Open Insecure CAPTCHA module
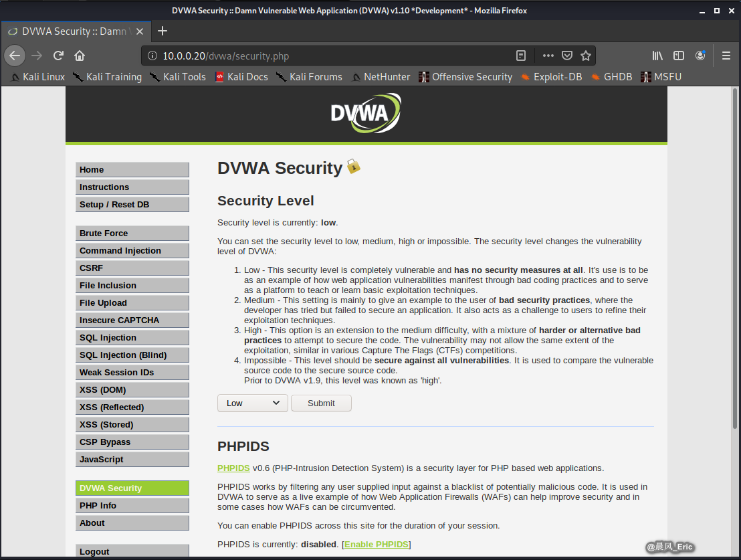The height and width of the screenshot is (560, 741). click(x=132, y=320)
